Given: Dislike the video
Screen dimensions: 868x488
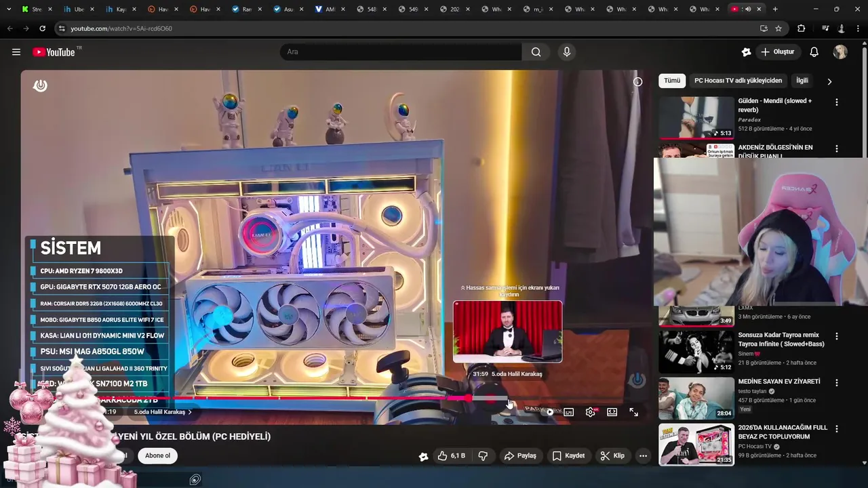Looking at the screenshot, I should pos(483,456).
